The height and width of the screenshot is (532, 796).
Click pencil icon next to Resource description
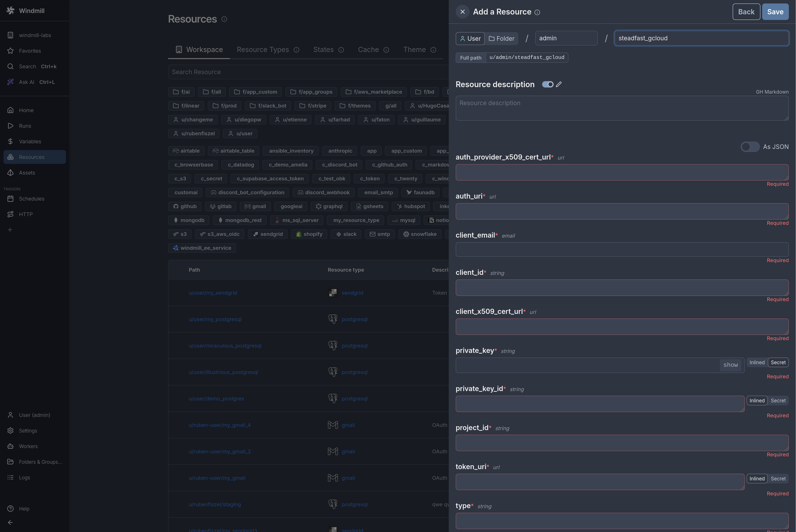pyautogui.click(x=559, y=85)
